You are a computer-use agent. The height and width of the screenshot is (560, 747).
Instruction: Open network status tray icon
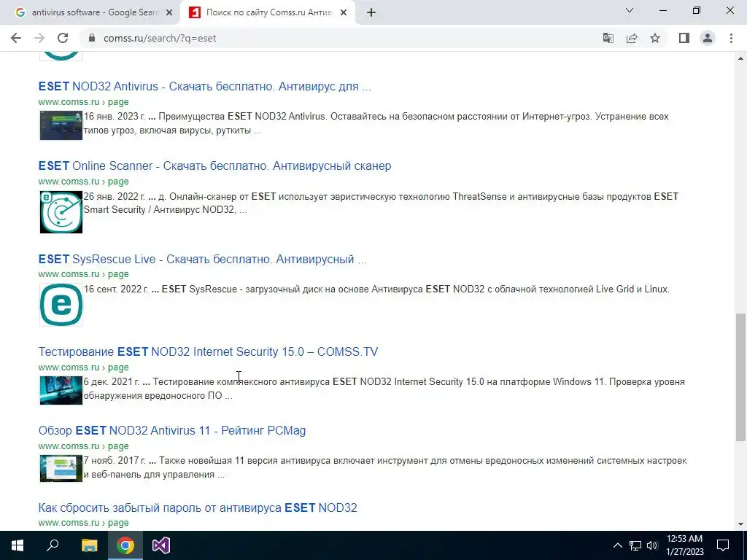point(635,545)
